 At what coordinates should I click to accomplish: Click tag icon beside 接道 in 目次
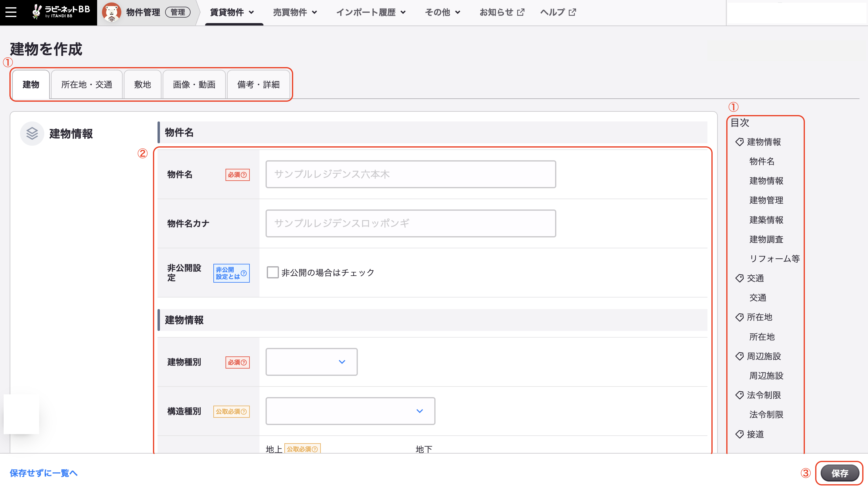click(x=739, y=434)
